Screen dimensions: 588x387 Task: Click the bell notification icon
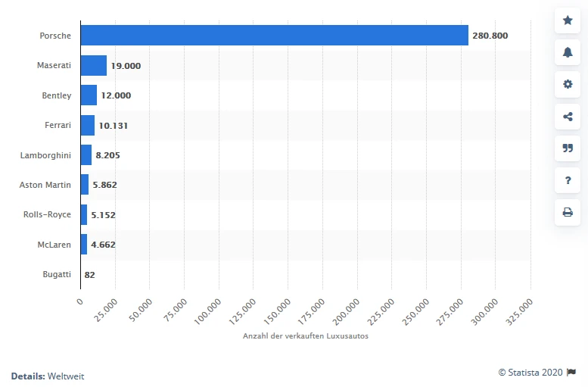coord(568,52)
